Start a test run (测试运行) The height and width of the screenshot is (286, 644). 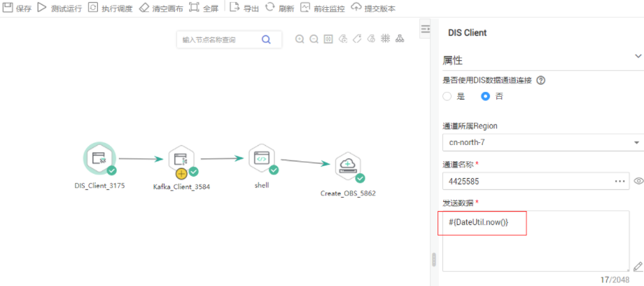coord(59,8)
